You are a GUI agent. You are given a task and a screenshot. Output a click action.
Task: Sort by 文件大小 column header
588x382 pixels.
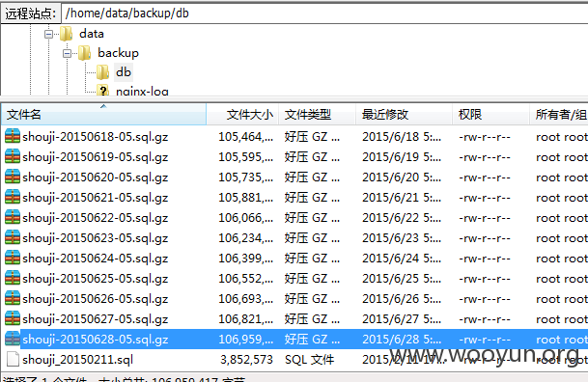click(x=242, y=114)
